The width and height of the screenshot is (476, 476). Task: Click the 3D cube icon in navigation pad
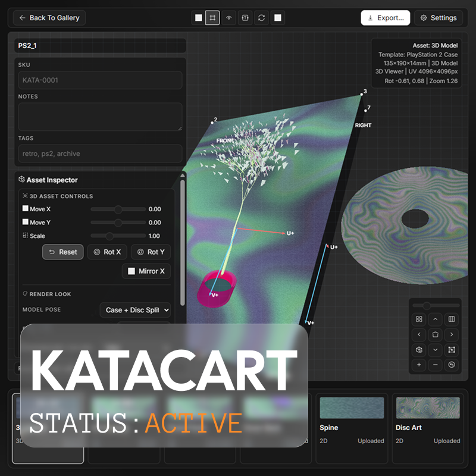coord(419,350)
